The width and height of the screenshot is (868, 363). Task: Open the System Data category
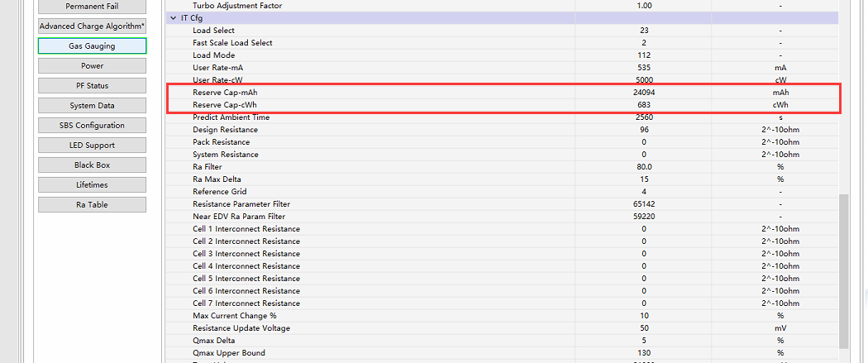point(92,106)
